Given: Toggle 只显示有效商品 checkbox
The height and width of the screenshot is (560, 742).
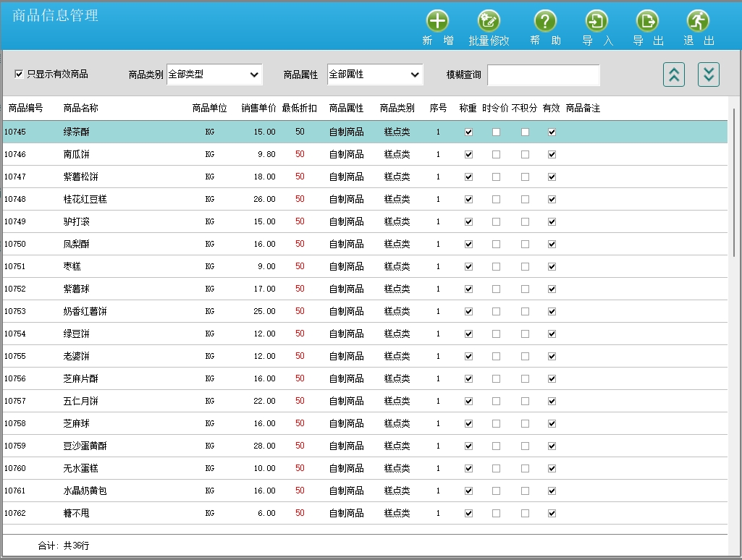Looking at the screenshot, I should [20, 74].
